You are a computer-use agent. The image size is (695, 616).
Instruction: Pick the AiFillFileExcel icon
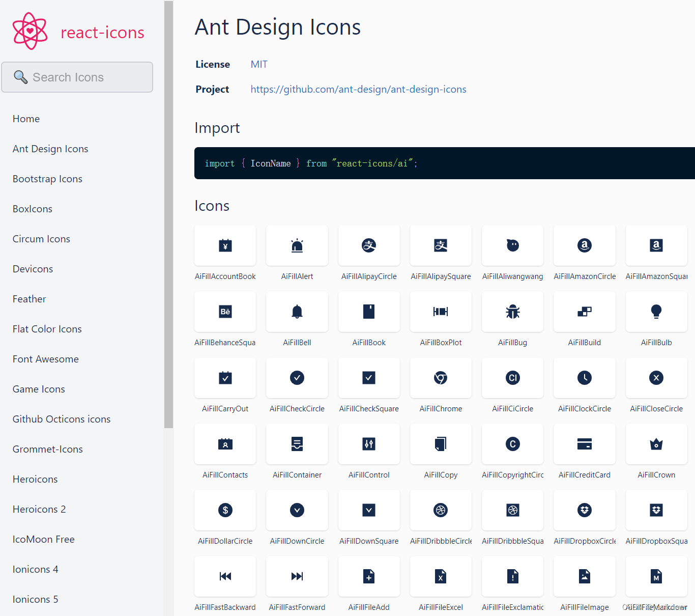tap(441, 576)
